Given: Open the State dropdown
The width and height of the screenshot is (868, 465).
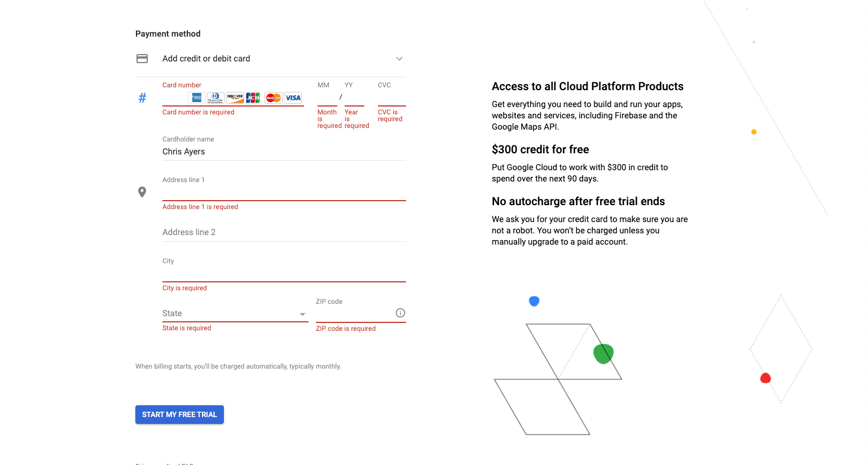Looking at the screenshot, I should point(235,313).
